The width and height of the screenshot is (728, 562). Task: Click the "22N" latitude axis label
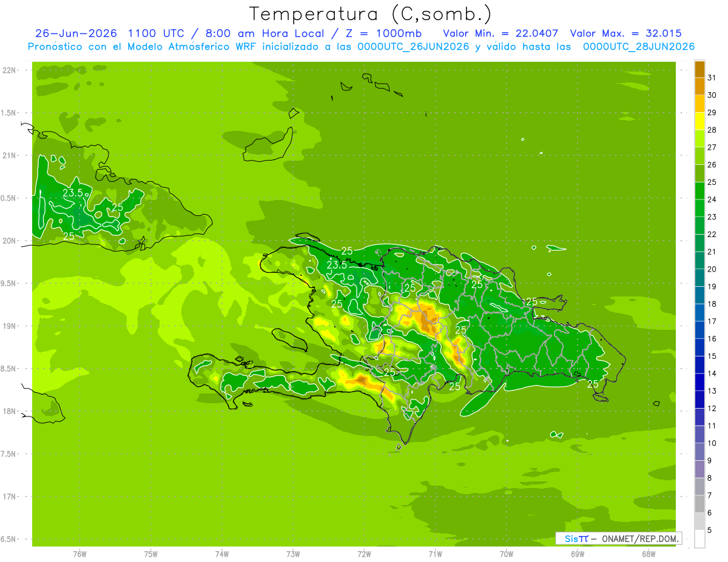(9, 70)
